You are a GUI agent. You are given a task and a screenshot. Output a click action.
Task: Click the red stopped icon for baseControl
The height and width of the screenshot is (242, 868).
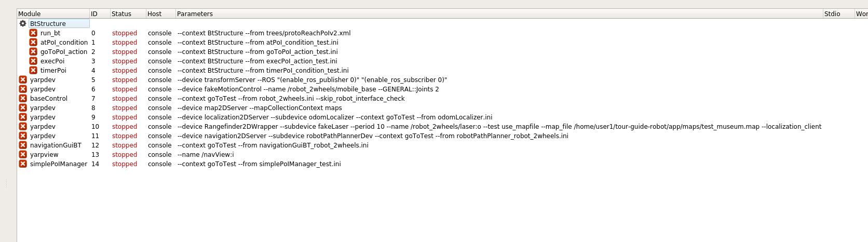pyautogui.click(x=23, y=98)
